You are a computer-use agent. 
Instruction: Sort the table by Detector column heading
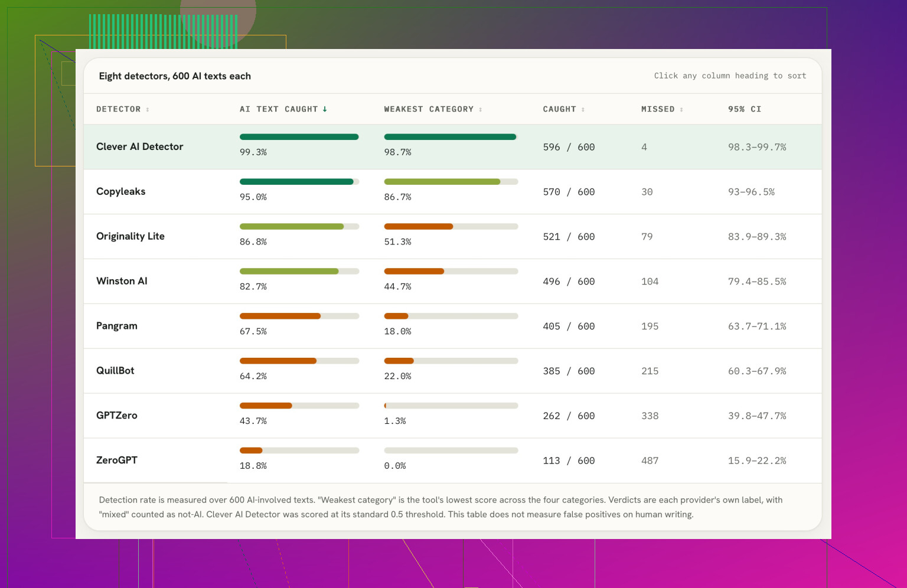click(x=123, y=109)
